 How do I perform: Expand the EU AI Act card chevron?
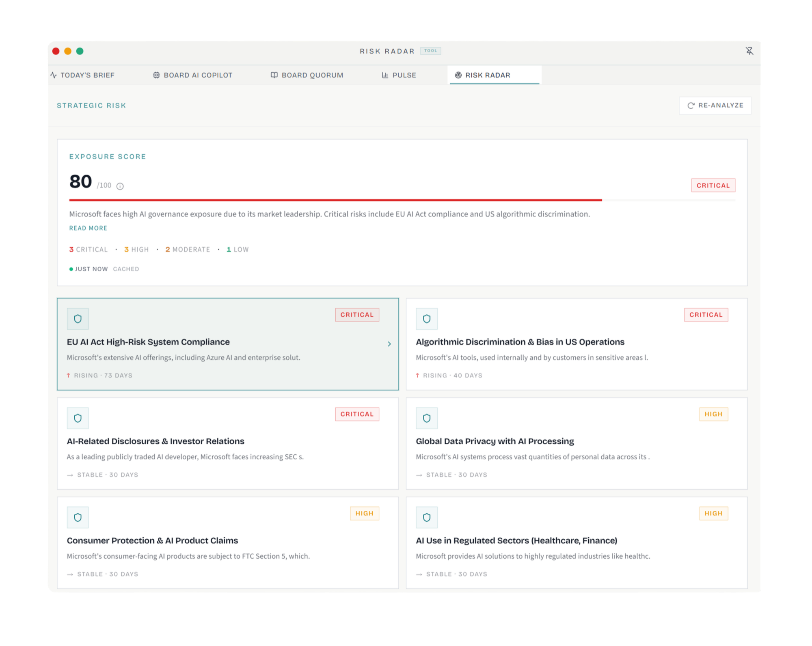tap(389, 344)
